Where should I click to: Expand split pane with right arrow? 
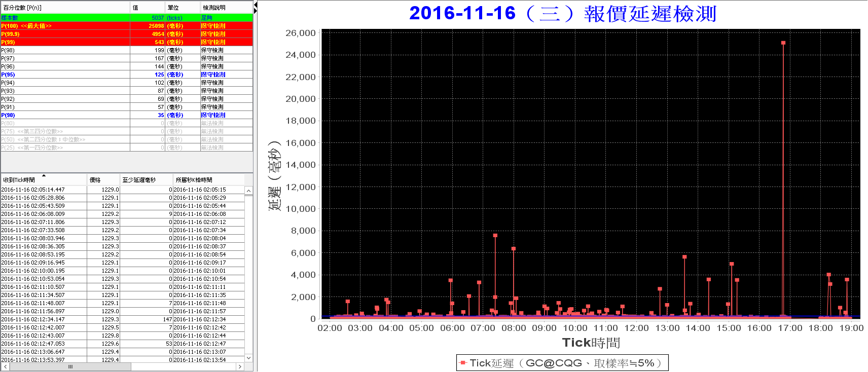[x=256, y=10]
